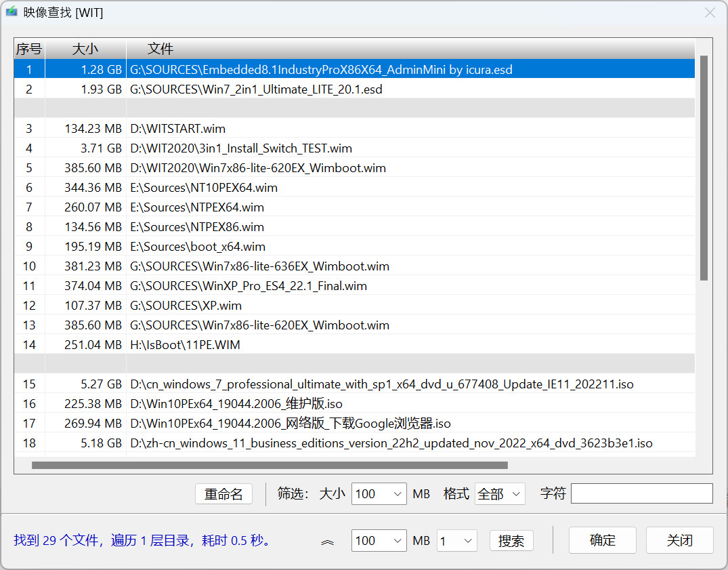Click the WIT application icon in title bar
The image size is (728, 570).
click(12, 12)
